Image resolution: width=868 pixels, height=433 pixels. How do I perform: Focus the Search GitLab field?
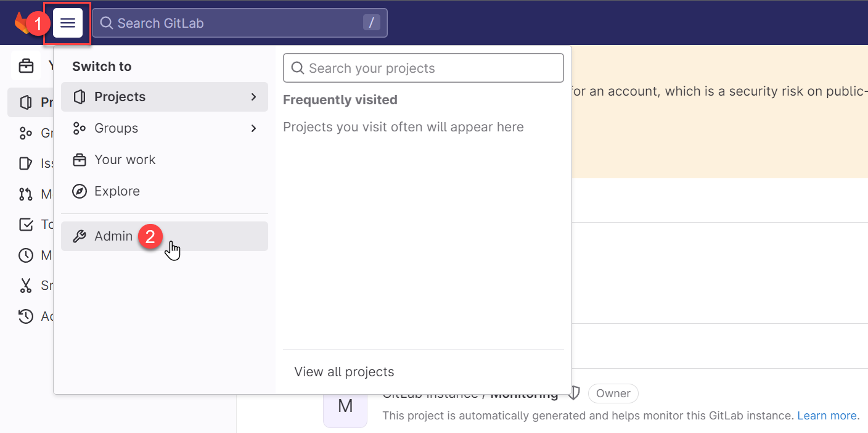pos(239,23)
